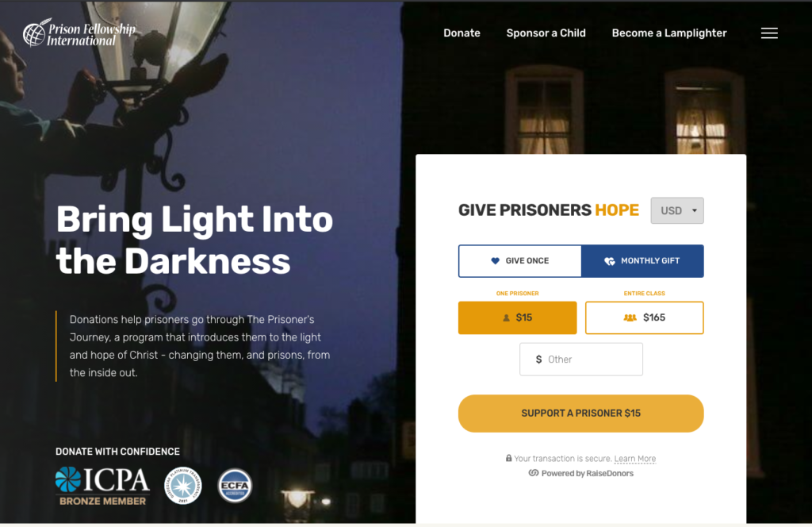This screenshot has height=527, width=812.
Task: Open the Donate nav item
Action: click(462, 33)
